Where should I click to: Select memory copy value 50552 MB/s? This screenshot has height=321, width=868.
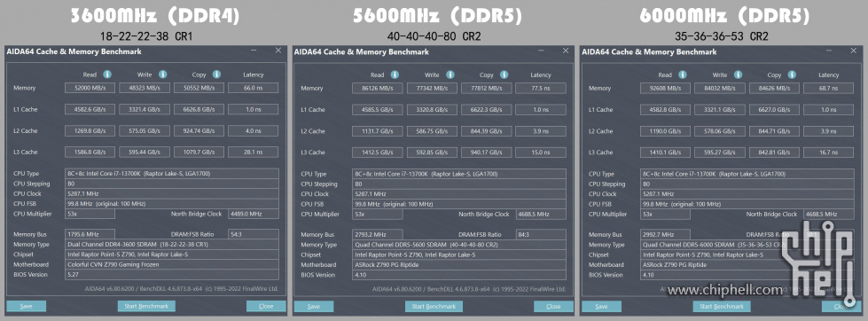[199, 88]
